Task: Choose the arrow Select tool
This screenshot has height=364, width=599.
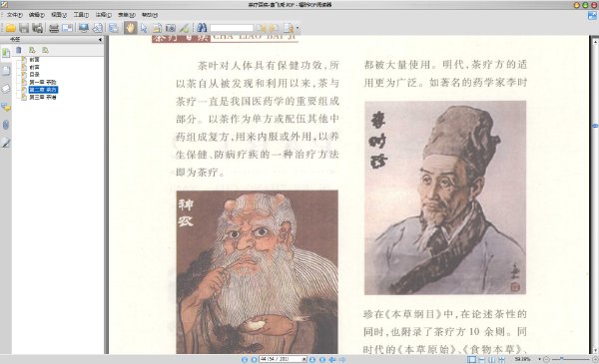Action: click(x=144, y=28)
